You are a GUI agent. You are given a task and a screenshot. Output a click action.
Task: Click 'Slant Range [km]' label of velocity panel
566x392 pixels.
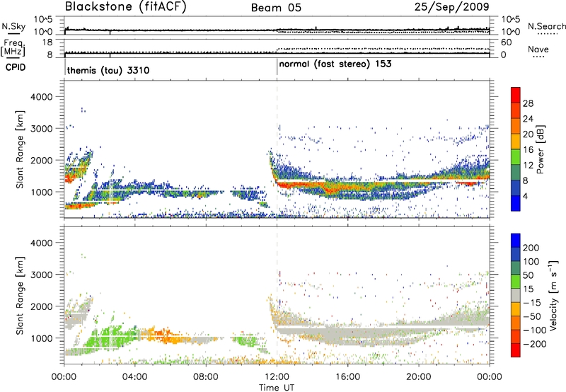(20, 296)
